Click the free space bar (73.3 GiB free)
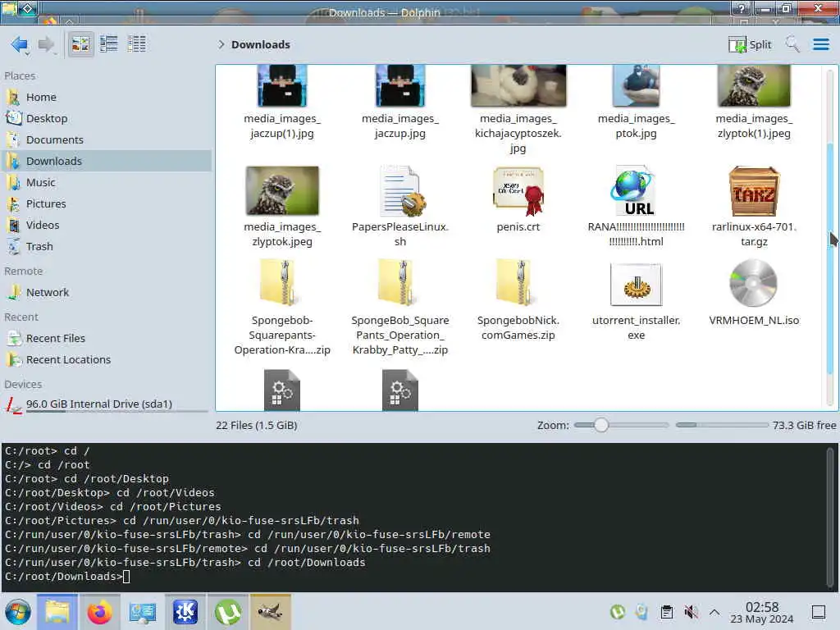840x630 pixels. 722,425
